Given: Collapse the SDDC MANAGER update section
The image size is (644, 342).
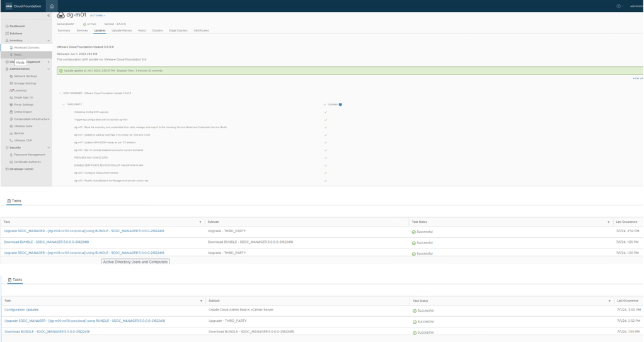Looking at the screenshot, I should click(x=60, y=93).
